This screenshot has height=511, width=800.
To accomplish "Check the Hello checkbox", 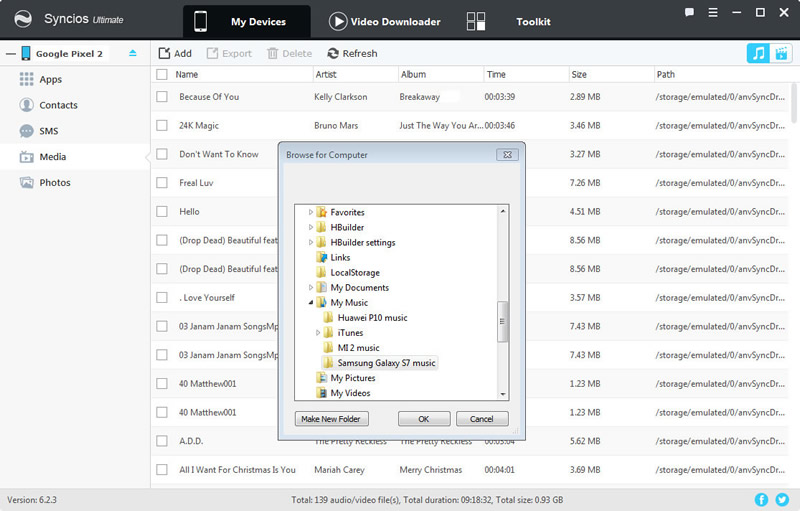I will tap(162, 211).
